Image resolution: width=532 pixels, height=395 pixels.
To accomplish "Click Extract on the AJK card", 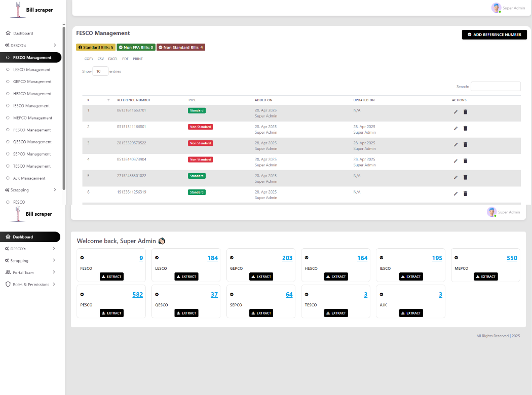I will (x=411, y=313).
